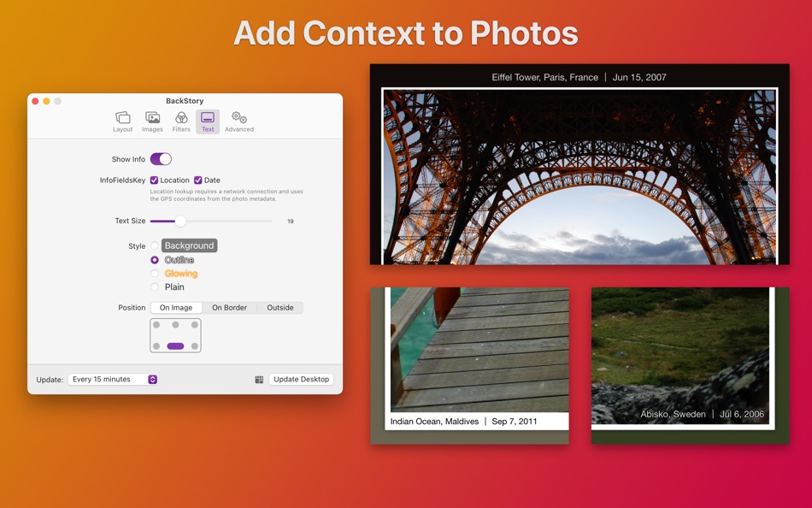Viewport: 812px width, 508px height.
Task: Toggle the Show Info switch
Action: pyautogui.click(x=161, y=159)
